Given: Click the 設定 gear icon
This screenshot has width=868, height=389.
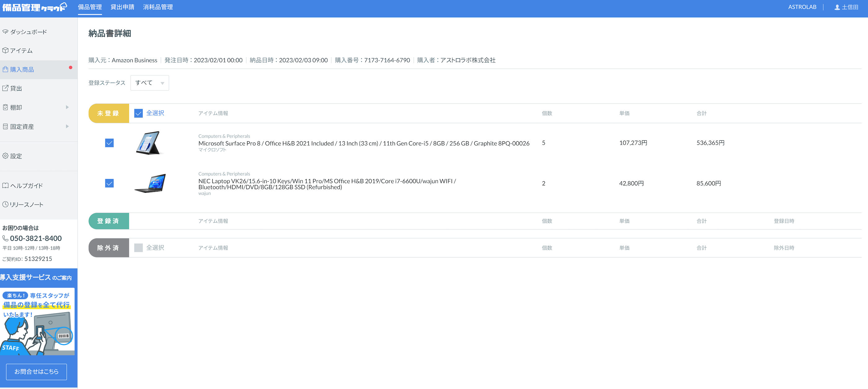Looking at the screenshot, I should point(5,156).
